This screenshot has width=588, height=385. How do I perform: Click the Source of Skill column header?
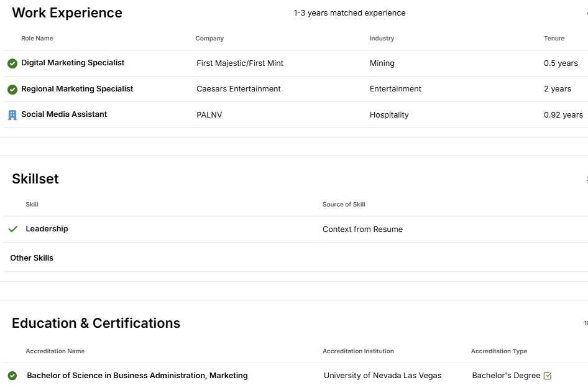344,205
